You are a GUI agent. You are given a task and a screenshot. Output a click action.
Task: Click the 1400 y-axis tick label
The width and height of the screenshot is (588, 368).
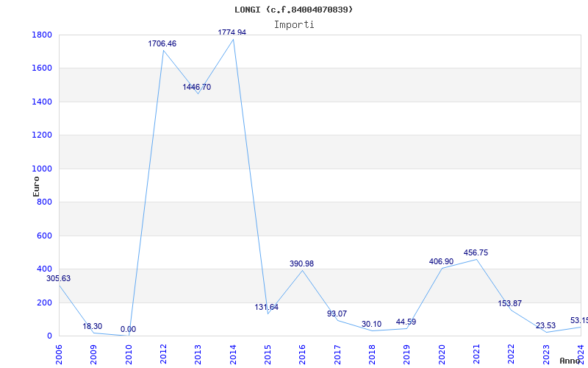pos(42,102)
